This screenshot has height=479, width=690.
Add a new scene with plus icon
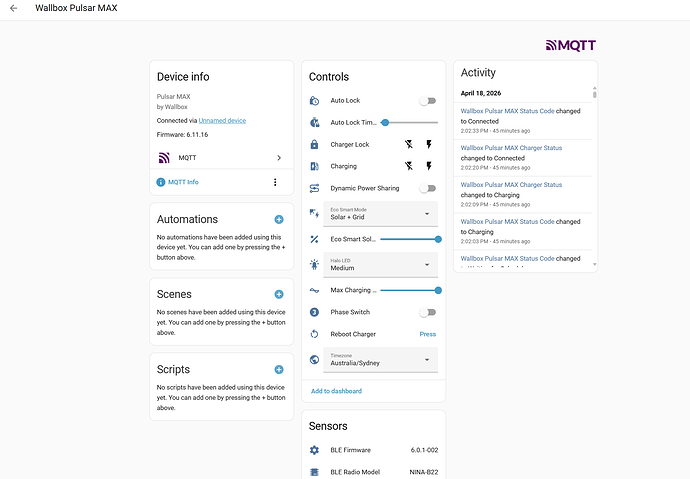pos(279,294)
